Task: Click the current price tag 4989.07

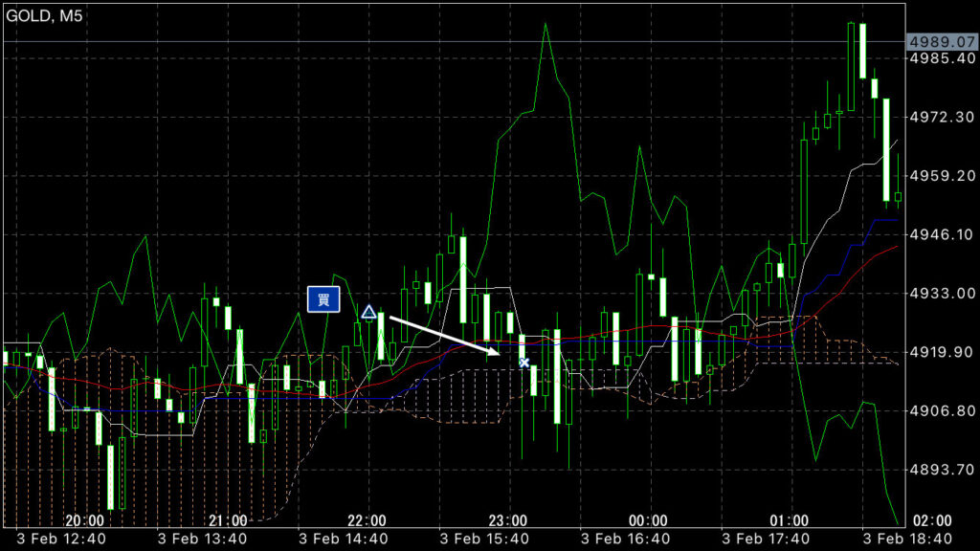Action: (x=942, y=42)
